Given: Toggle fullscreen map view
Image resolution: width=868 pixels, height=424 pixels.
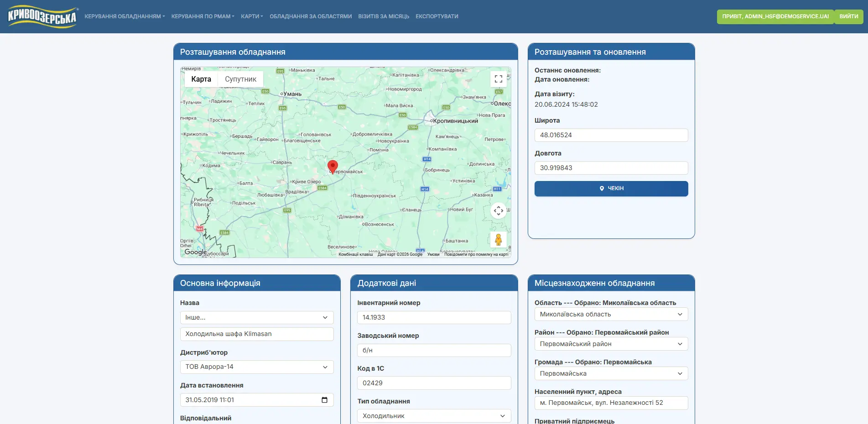Looking at the screenshot, I should coord(499,79).
